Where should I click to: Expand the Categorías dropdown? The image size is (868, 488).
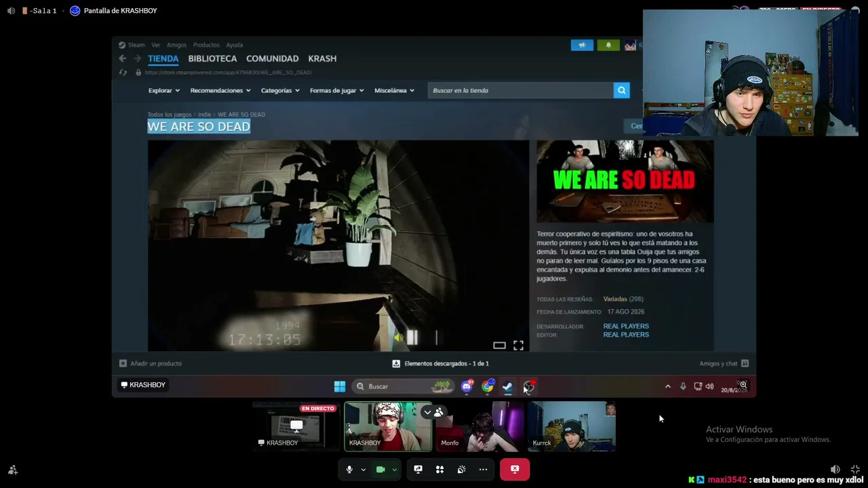280,90
